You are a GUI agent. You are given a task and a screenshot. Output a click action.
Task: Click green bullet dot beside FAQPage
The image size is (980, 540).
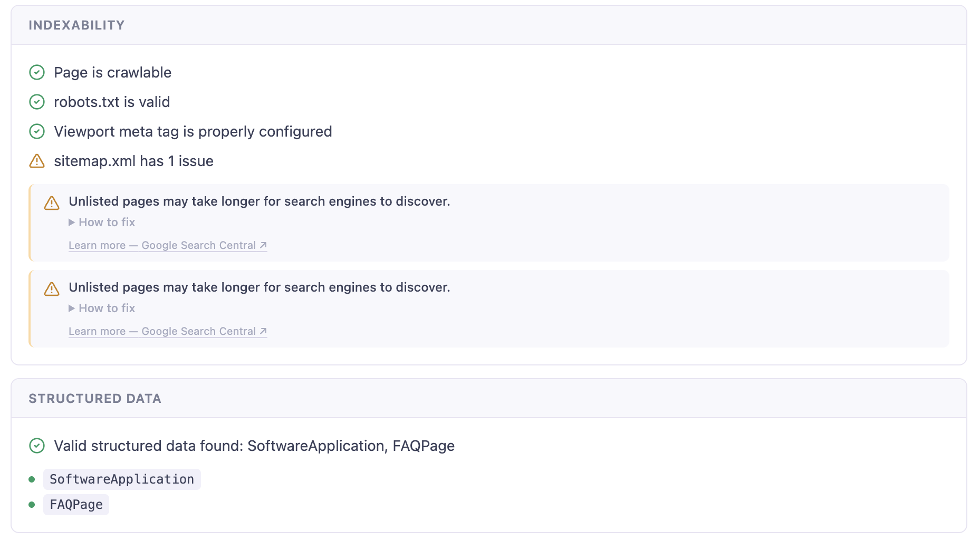click(32, 505)
